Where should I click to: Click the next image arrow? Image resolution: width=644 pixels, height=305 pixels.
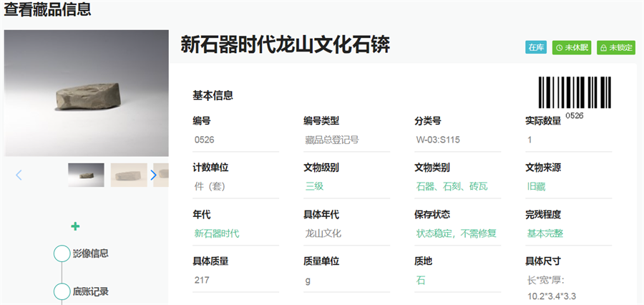154,175
